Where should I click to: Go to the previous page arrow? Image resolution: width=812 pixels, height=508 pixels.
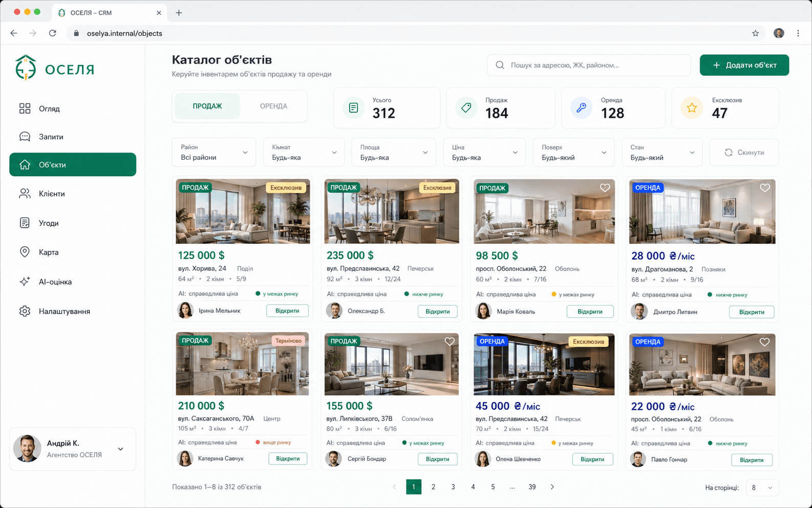(394, 486)
